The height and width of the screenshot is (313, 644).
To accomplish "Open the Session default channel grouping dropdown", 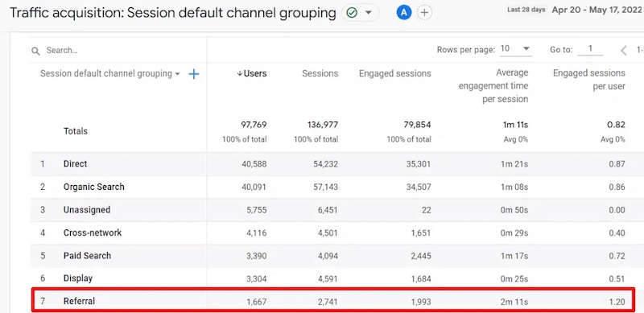I will coord(110,74).
